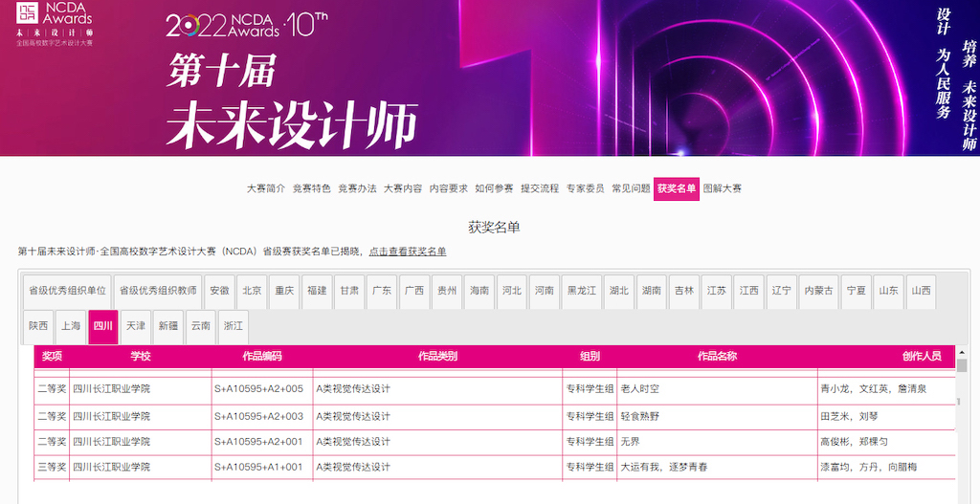Screen dimensions: 980x504
Task: Click work code S+A10595+A2+001
Action: (258, 442)
